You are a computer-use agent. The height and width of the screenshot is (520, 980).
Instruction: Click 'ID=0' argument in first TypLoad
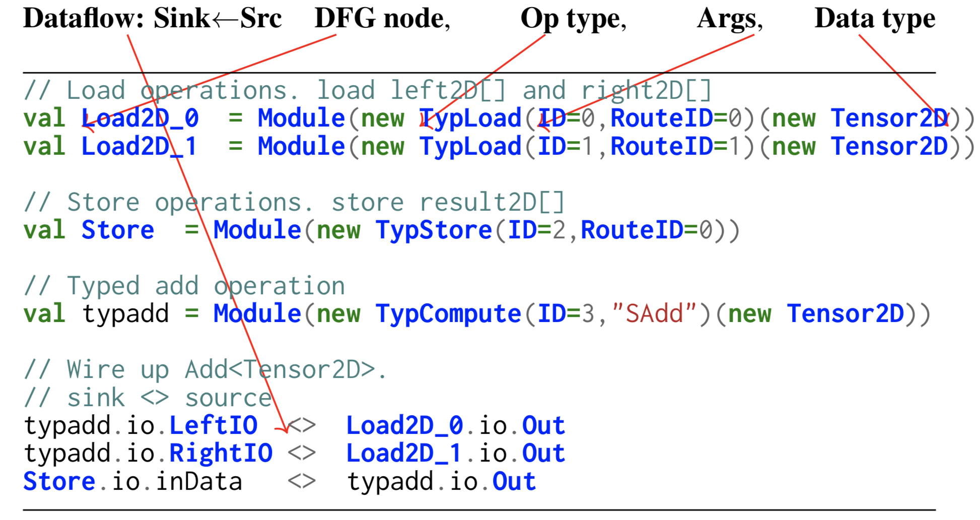tap(567, 118)
